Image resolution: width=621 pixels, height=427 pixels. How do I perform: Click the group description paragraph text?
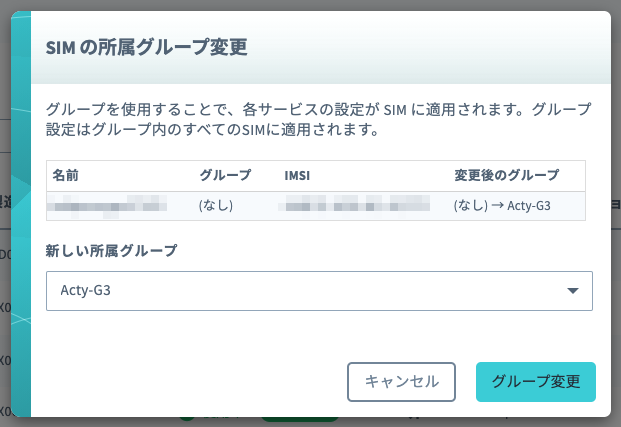point(319,119)
